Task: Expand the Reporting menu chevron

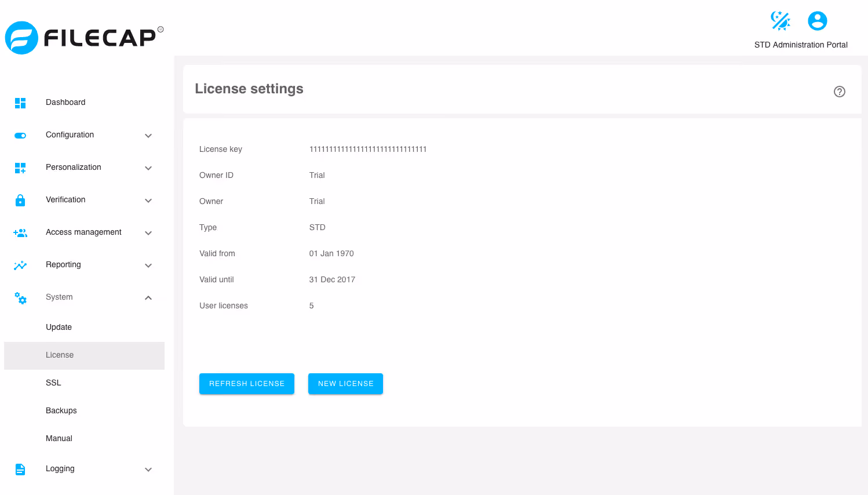Action: pos(148,265)
